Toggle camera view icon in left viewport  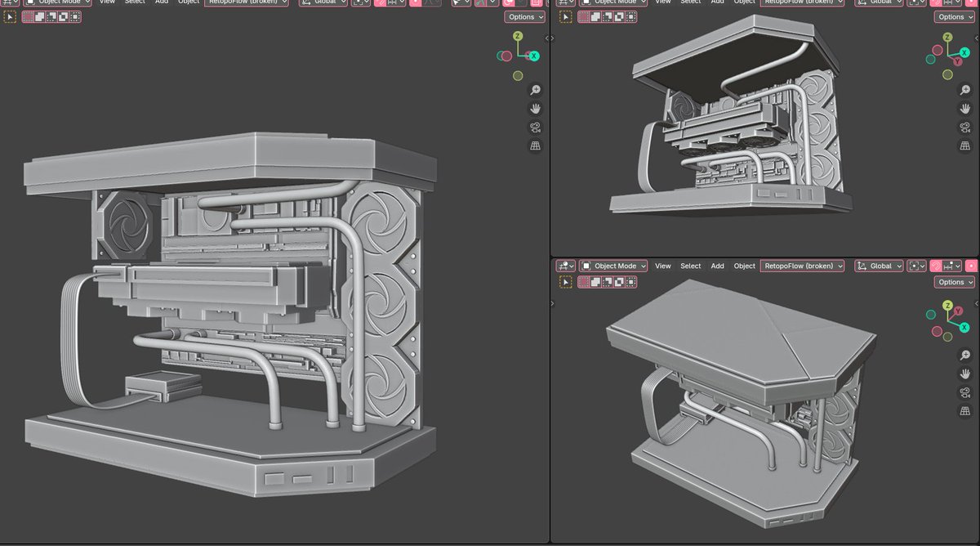pyautogui.click(x=536, y=128)
